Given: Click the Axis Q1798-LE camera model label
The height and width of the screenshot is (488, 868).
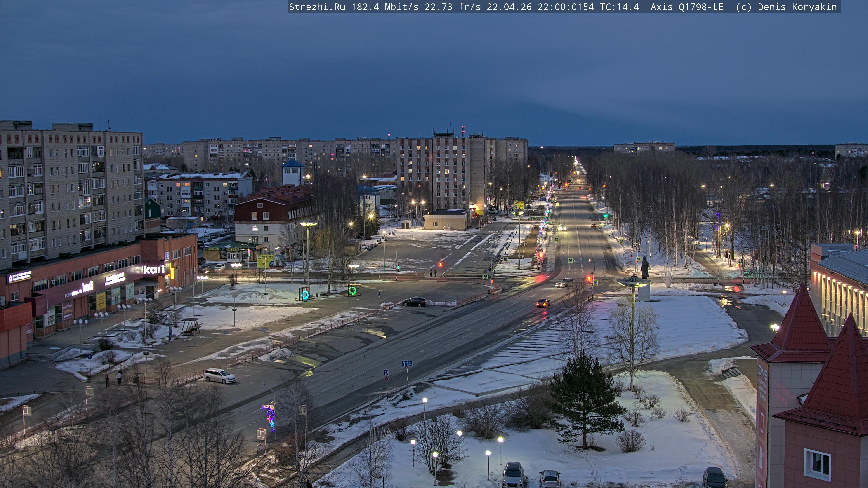Looking at the screenshot, I should pyautogui.click(x=687, y=7).
